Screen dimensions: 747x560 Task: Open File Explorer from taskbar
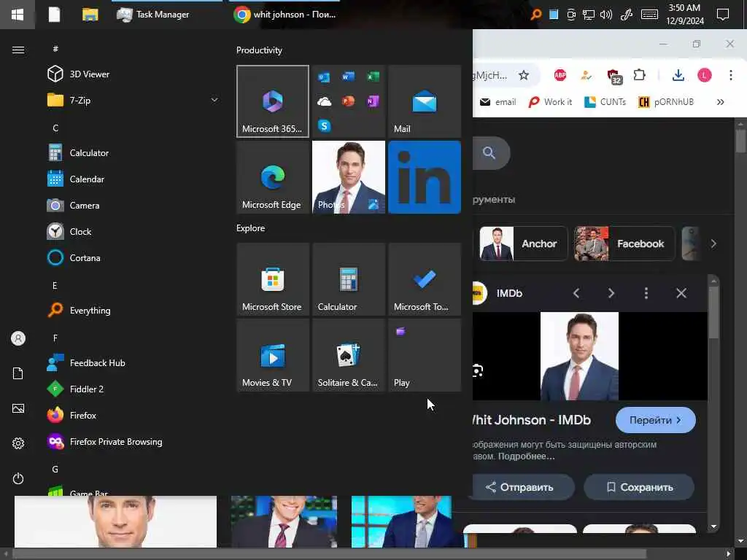(90, 15)
